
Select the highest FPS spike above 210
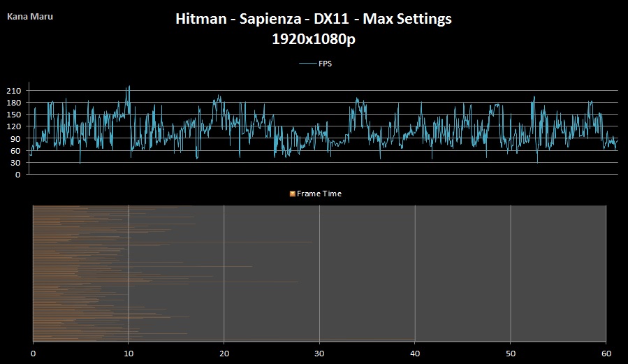click(x=129, y=88)
